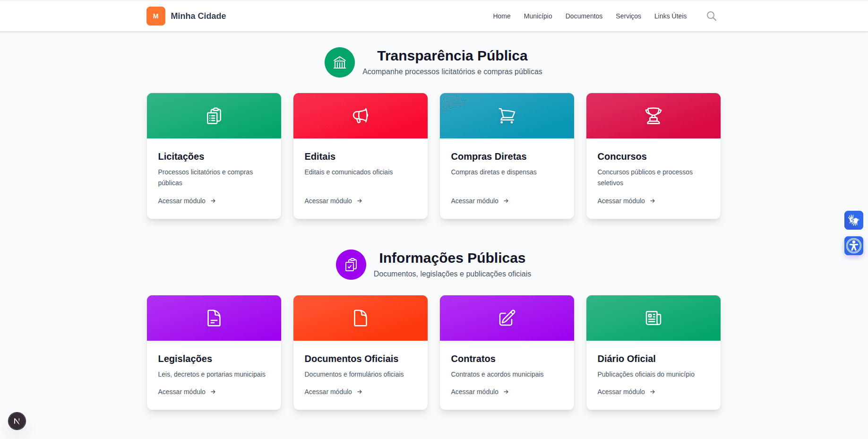This screenshot has width=868, height=439.
Task: Click the accessibility widget on the right edge
Action: (x=854, y=246)
